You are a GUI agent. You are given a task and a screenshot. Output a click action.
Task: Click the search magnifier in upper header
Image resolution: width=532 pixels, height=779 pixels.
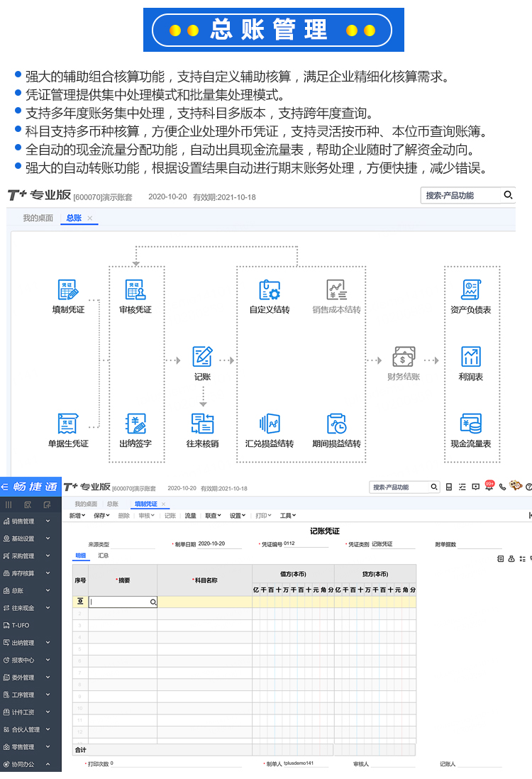(x=508, y=194)
